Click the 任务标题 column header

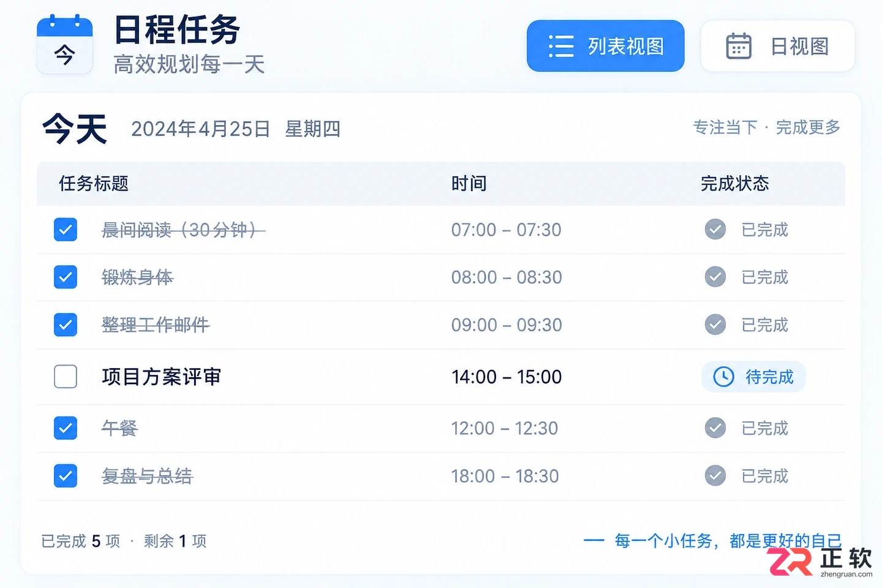[x=94, y=184]
